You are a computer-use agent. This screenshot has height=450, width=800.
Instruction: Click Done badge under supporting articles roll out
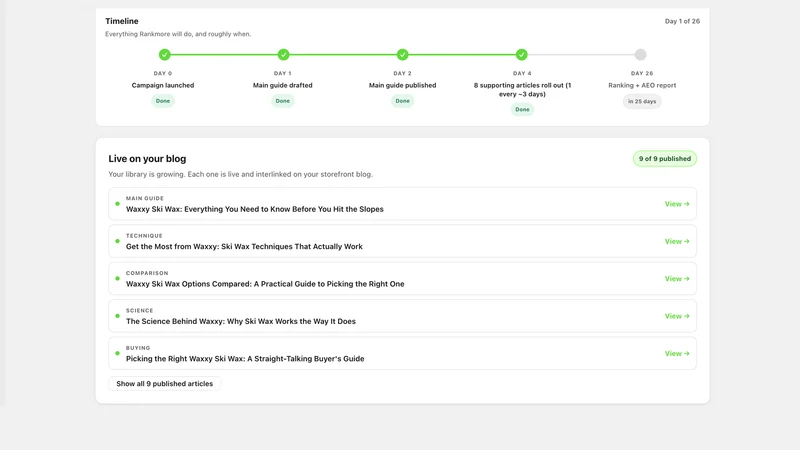[522, 110]
